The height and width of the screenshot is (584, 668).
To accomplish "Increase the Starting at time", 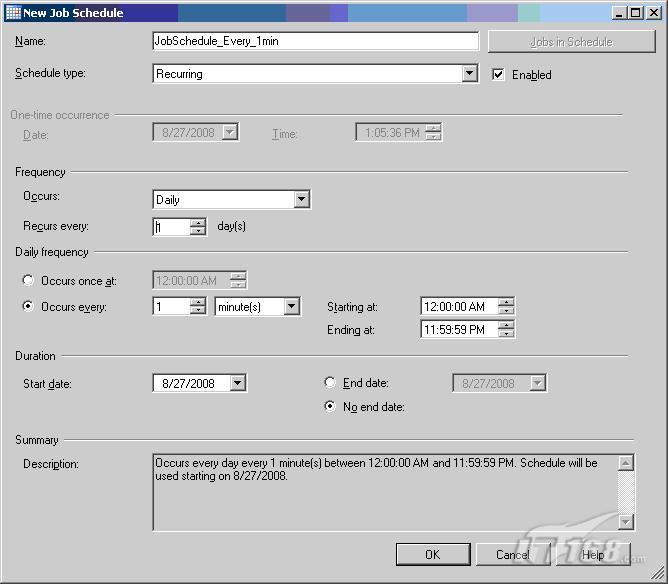I will pos(506,302).
